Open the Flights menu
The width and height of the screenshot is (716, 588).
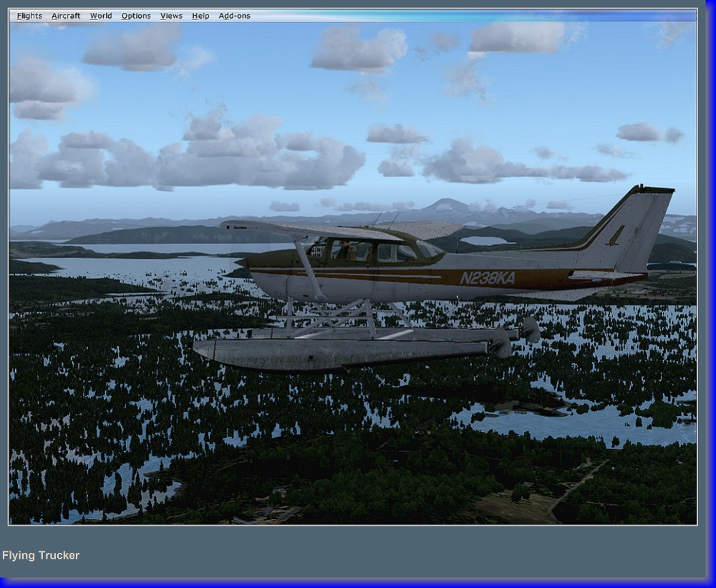click(x=29, y=16)
